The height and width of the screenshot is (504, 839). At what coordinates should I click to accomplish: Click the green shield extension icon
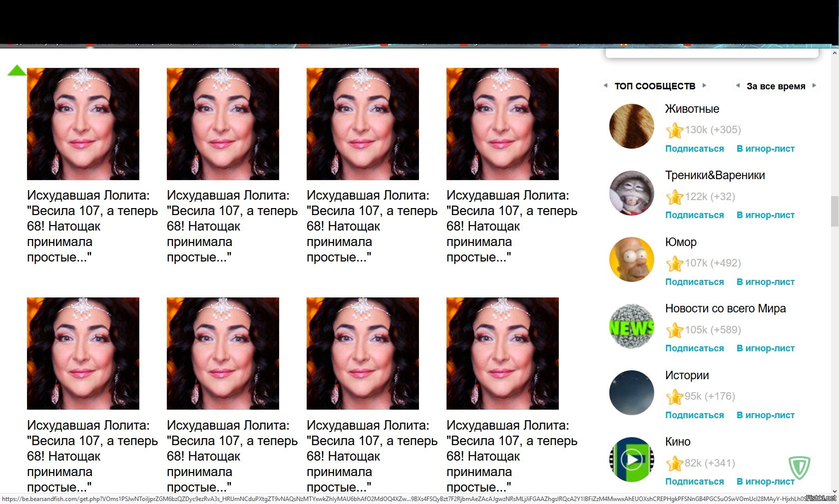tap(799, 468)
